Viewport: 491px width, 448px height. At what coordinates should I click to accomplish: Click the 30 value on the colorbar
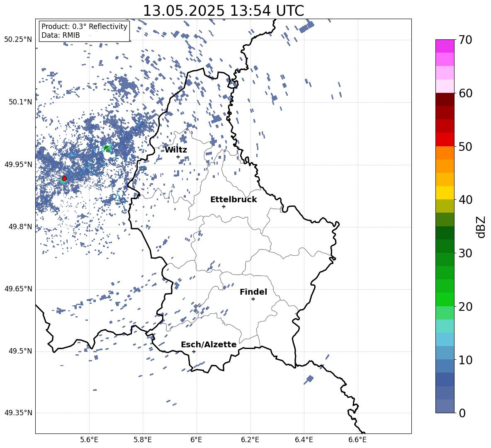[465, 253]
